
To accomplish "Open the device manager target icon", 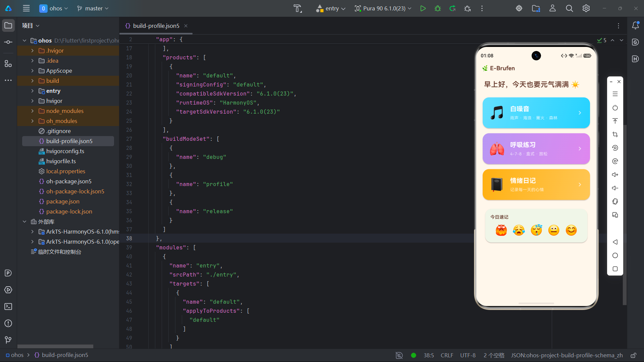I will (519, 8).
